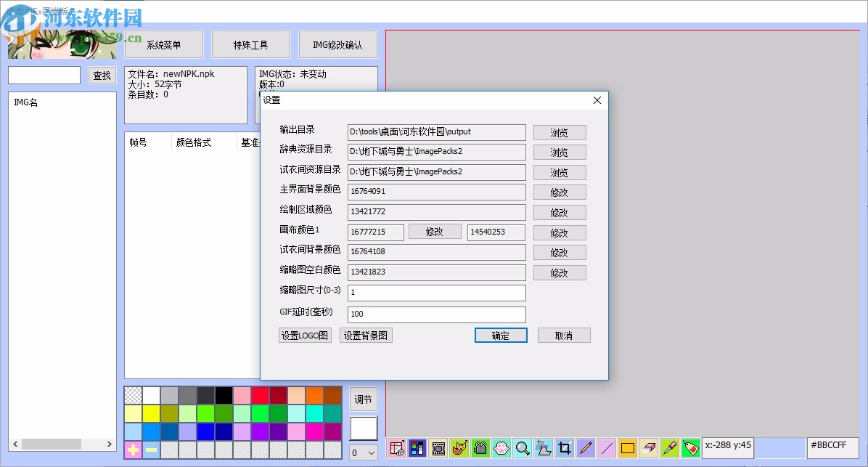Select the red swatch in the color palette
This screenshot has height=467, width=868.
259,394
